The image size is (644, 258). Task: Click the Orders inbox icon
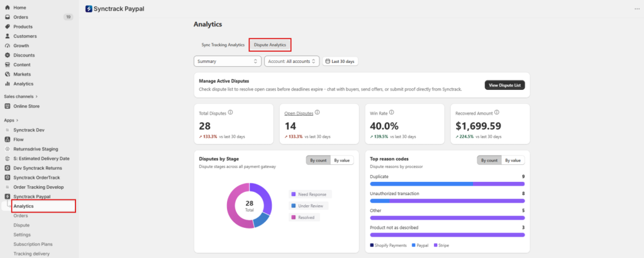[8, 17]
